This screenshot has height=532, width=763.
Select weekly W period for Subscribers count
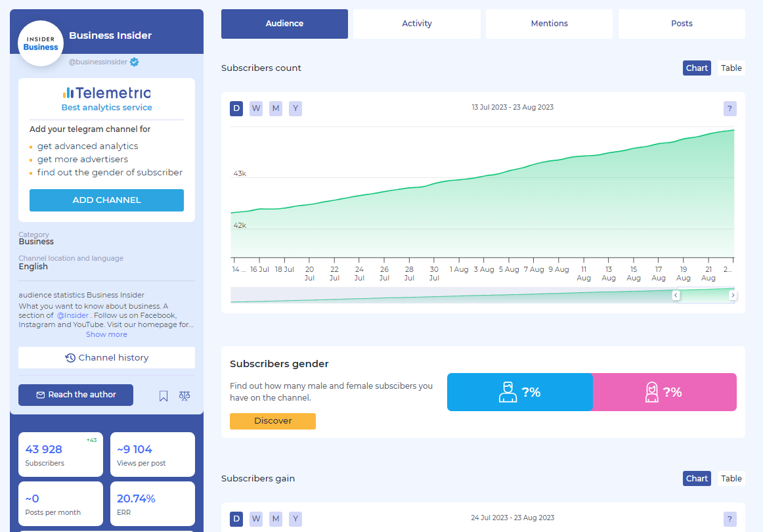coord(256,108)
